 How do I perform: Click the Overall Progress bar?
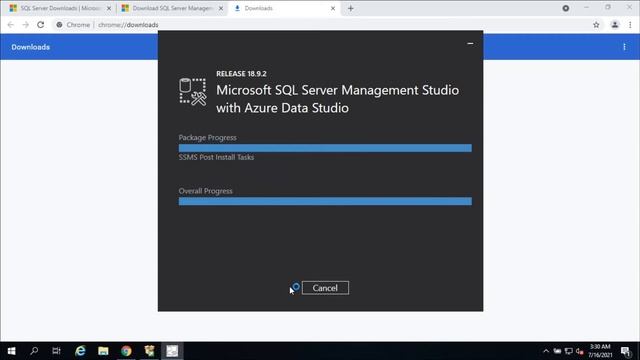coord(325,201)
